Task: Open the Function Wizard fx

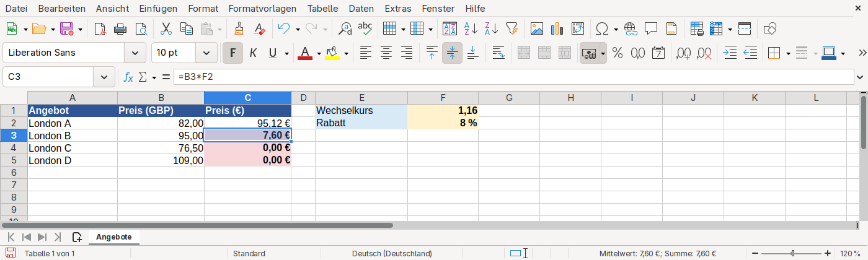Action: [128, 77]
